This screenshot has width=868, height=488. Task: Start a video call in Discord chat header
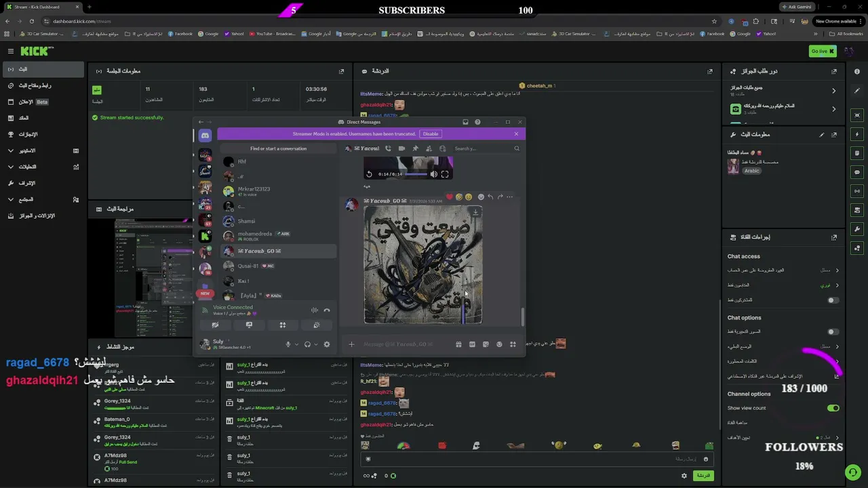click(401, 148)
